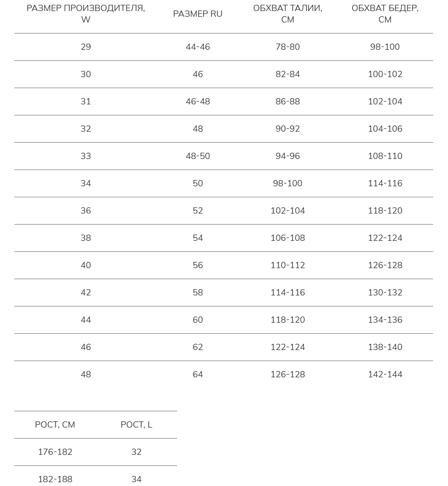Select waist value 114-116 in row 42

tap(288, 292)
